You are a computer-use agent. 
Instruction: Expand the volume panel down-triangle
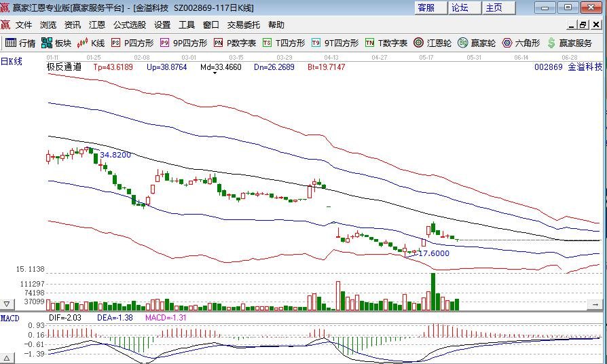pos(7,304)
